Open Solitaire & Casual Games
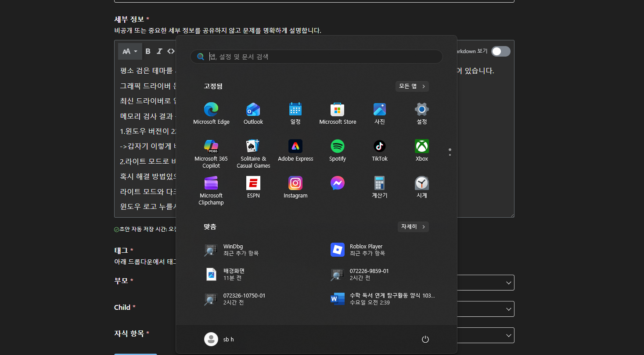The width and height of the screenshot is (644, 355). coord(253,154)
